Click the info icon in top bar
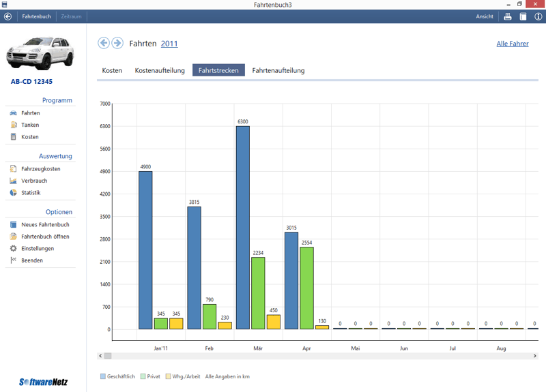Screen dimensions: 546x392 click(x=538, y=16)
